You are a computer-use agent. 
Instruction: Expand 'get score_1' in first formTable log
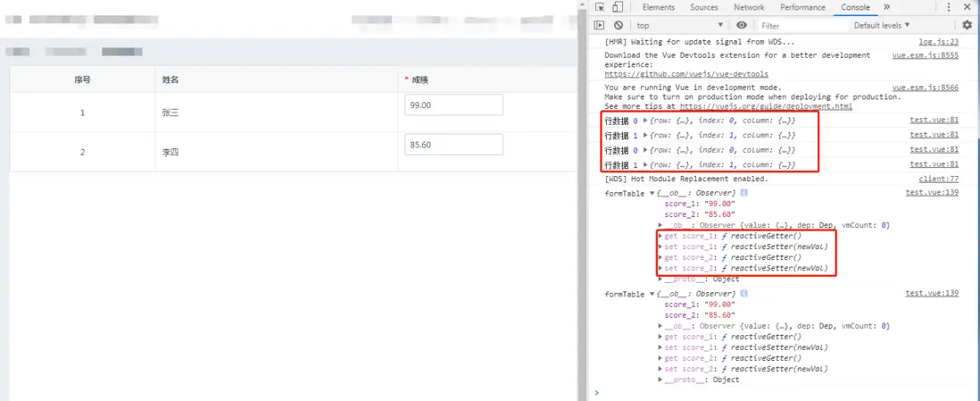(660, 236)
